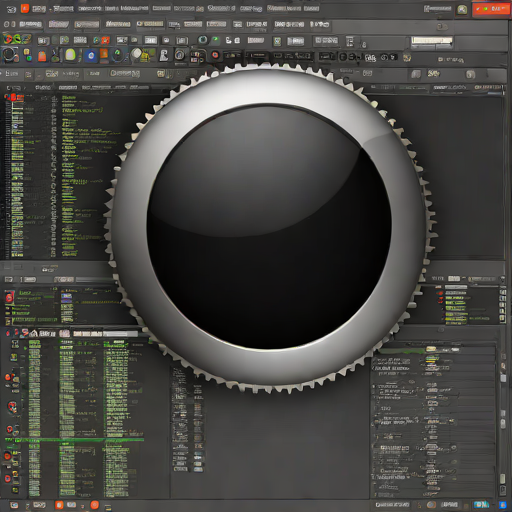Viewport: 512px width, 512px height.
Task: Click the white input field in the upper toolbar
Action: pyautogui.click(x=432, y=41)
